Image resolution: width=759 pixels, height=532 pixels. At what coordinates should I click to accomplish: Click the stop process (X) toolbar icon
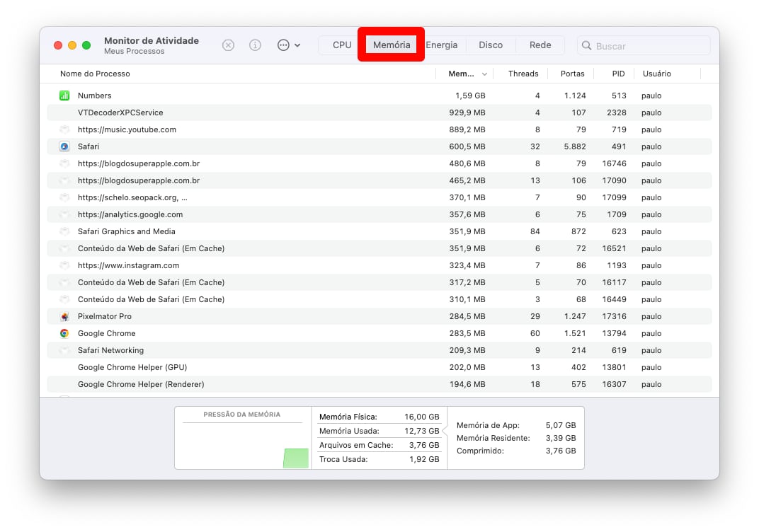228,45
